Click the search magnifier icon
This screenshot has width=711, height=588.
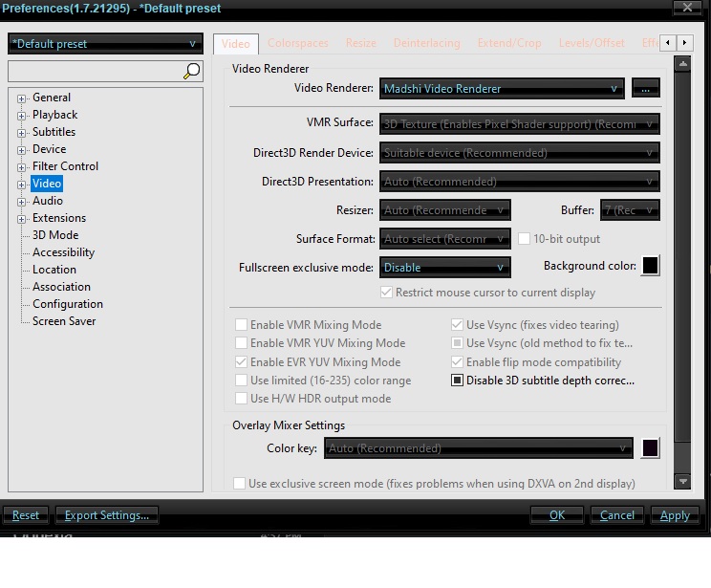(192, 71)
